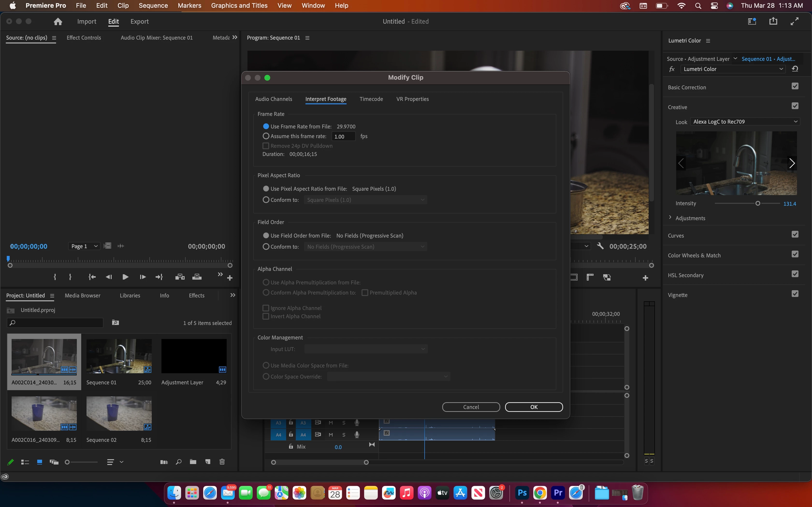Expand the Adjustments section

670,218
